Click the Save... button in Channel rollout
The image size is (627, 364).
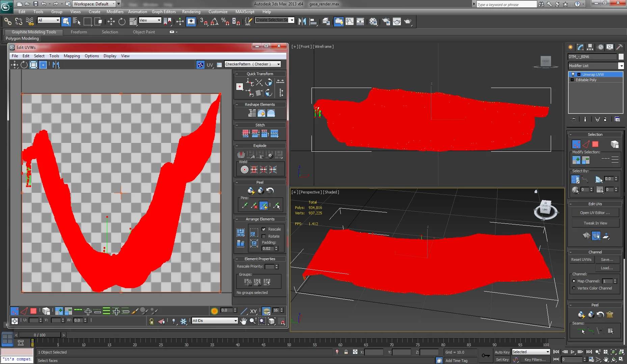pos(607,260)
